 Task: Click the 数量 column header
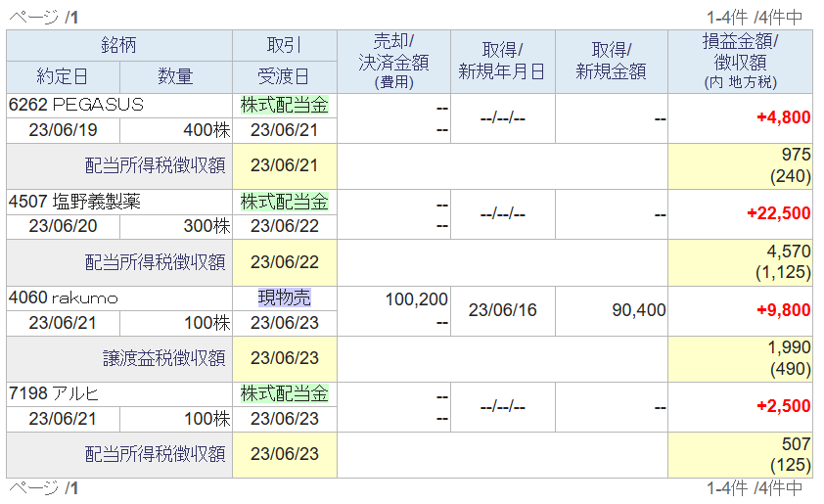click(x=175, y=76)
